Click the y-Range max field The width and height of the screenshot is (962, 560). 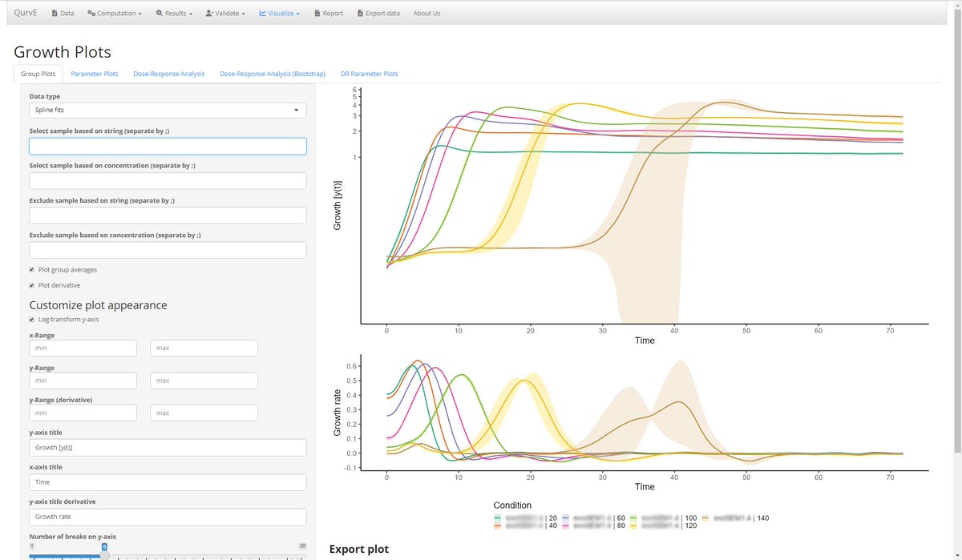click(x=204, y=381)
